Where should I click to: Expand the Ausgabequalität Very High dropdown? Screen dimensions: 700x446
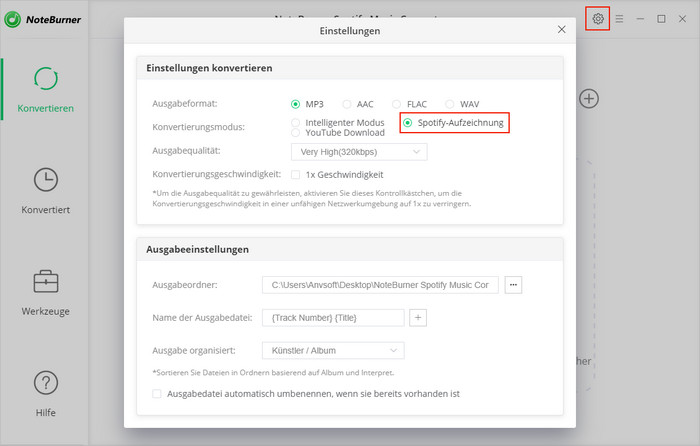click(358, 152)
